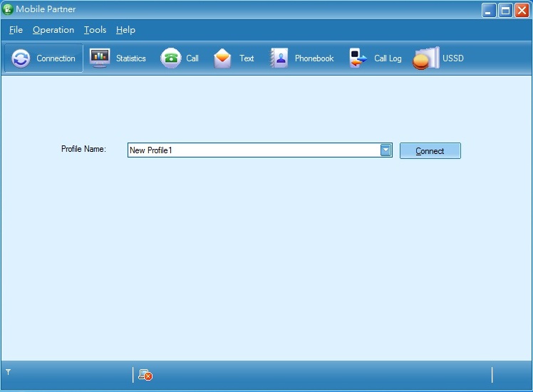Viewport: 533px width, 392px height.
Task: Open the Text message envelope icon
Action: [223, 58]
